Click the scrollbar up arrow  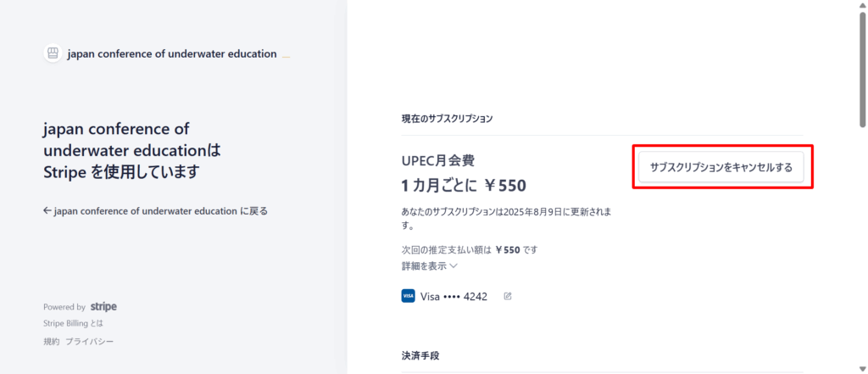click(861, 6)
